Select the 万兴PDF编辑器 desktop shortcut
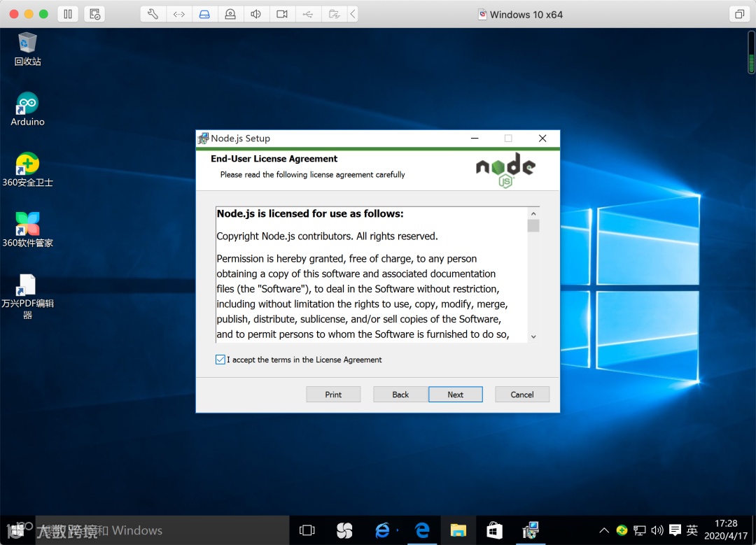756x545 pixels. click(27, 297)
